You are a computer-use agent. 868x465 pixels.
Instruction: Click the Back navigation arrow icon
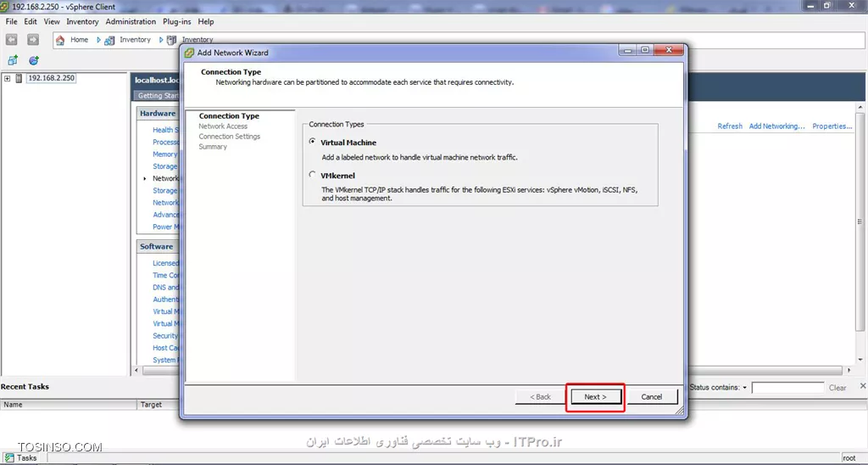click(12, 39)
